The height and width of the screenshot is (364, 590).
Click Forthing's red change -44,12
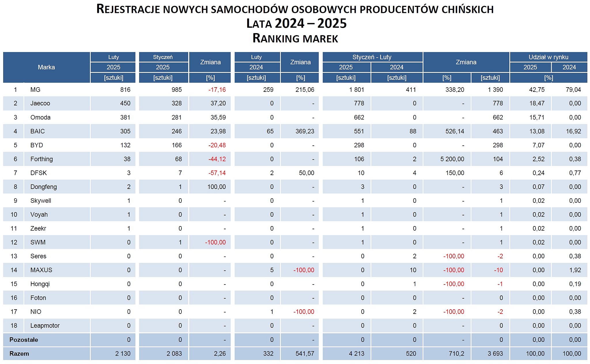[x=217, y=159]
